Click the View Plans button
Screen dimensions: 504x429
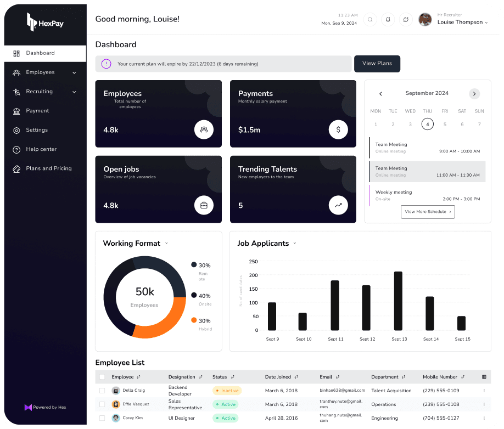pos(377,64)
